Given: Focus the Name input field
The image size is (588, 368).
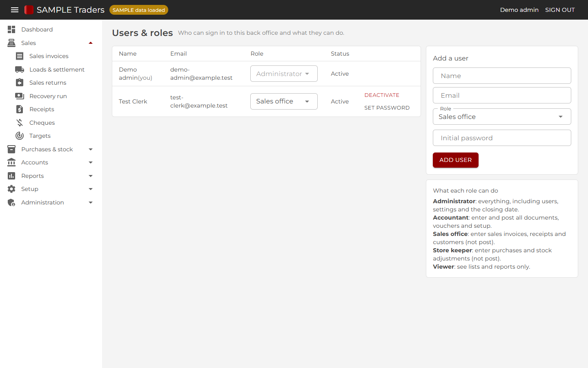Looking at the screenshot, I should click(x=502, y=76).
